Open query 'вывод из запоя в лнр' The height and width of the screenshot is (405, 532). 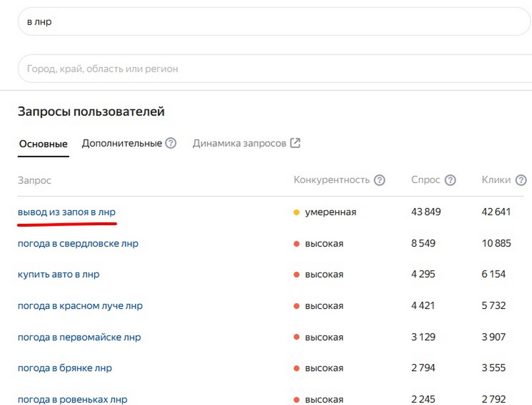(66, 212)
